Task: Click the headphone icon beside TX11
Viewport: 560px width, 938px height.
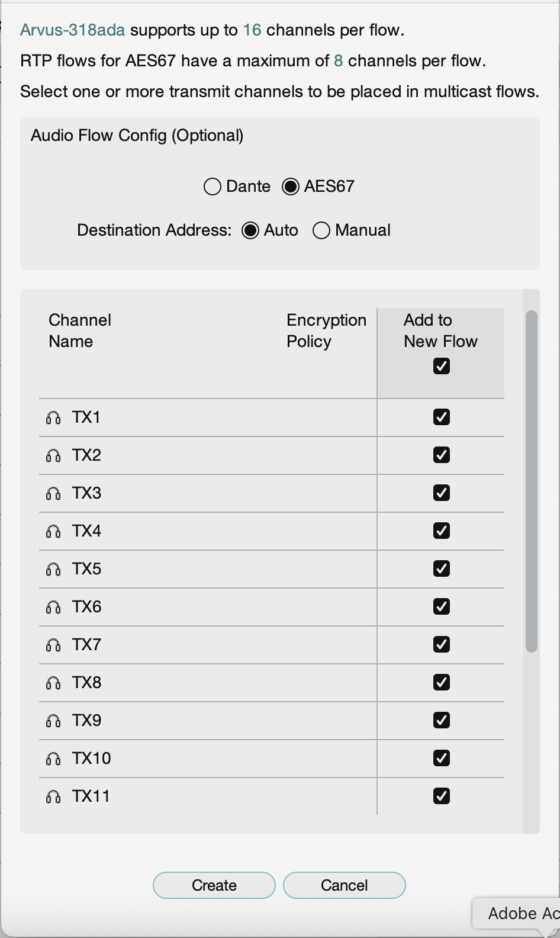Action: pyautogui.click(x=53, y=797)
